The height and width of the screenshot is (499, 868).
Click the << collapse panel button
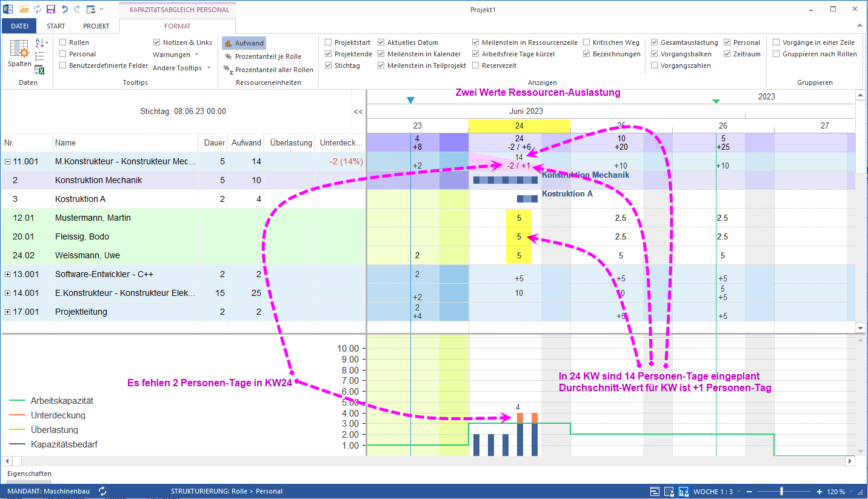358,112
